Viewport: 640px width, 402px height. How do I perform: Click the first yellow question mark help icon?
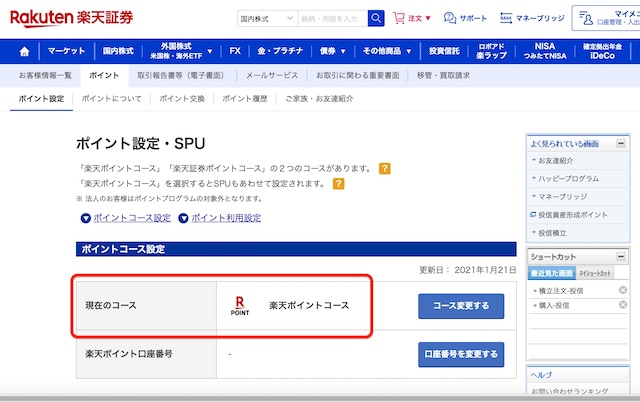coord(385,168)
